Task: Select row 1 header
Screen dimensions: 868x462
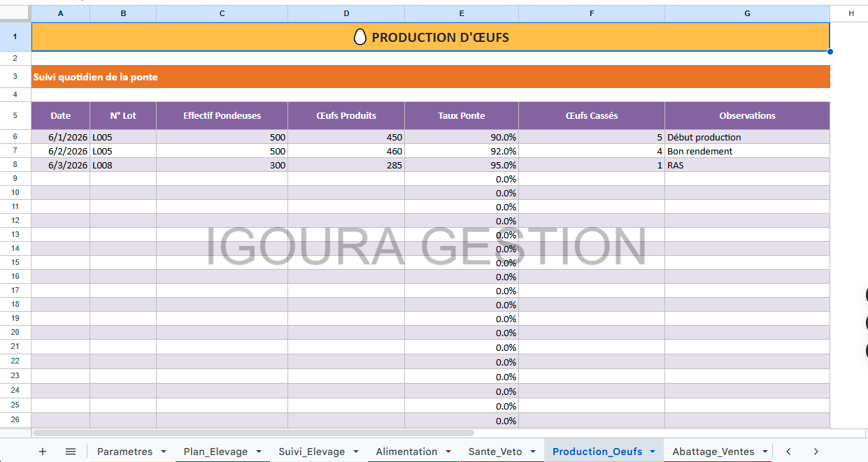Action: click(x=15, y=36)
